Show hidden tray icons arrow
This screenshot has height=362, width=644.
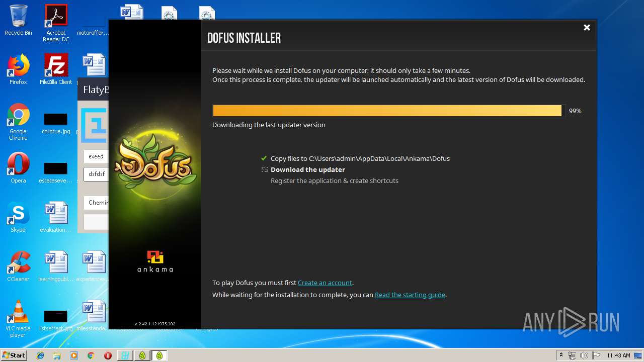point(561,355)
